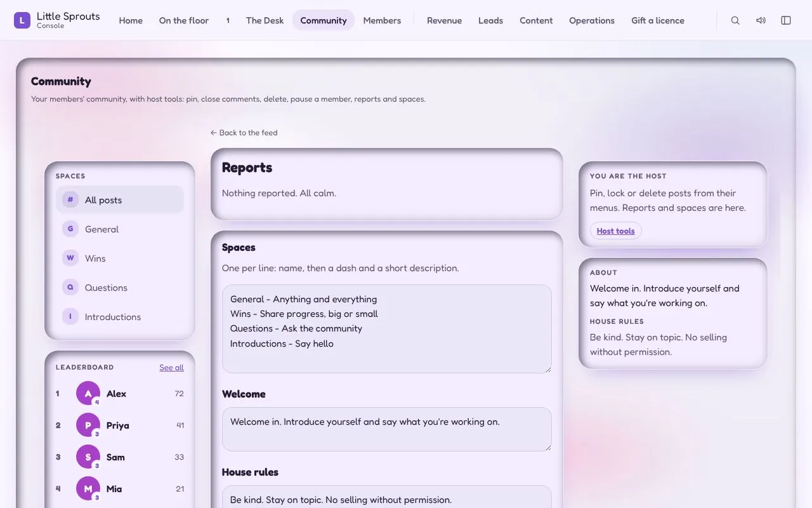Focus the Welcome message text field

click(387, 429)
